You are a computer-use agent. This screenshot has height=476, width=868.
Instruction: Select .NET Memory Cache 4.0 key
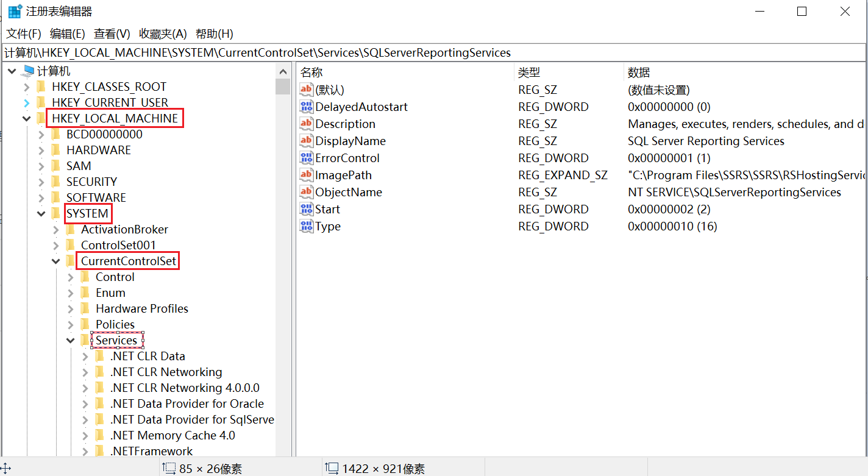173,435
